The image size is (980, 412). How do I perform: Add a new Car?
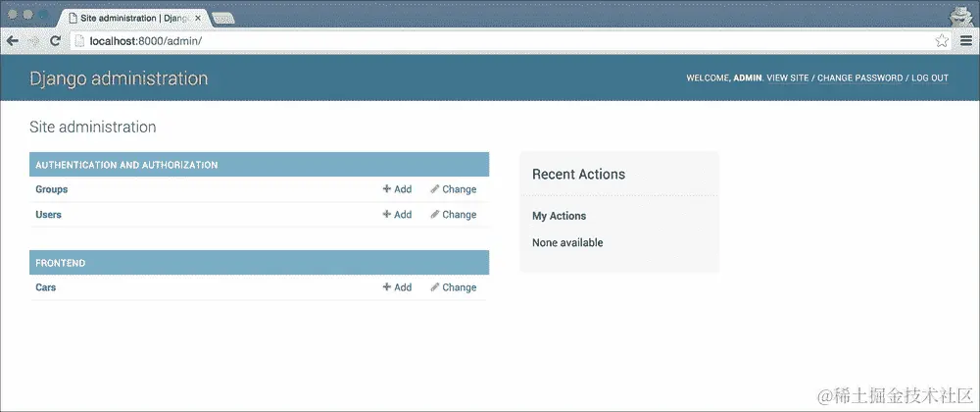(x=398, y=287)
